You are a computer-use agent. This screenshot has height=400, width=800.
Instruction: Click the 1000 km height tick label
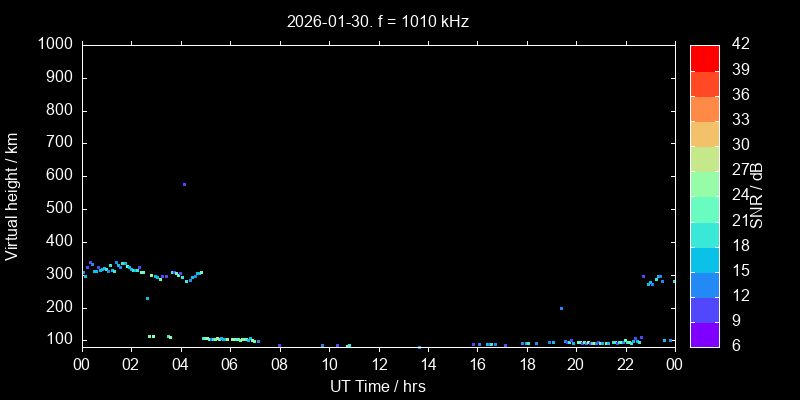[x=54, y=44]
